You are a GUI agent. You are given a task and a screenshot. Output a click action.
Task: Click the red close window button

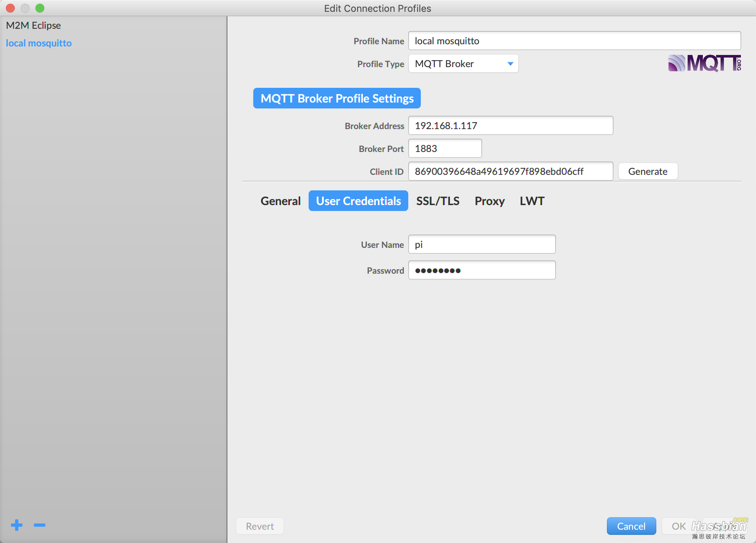click(x=10, y=8)
